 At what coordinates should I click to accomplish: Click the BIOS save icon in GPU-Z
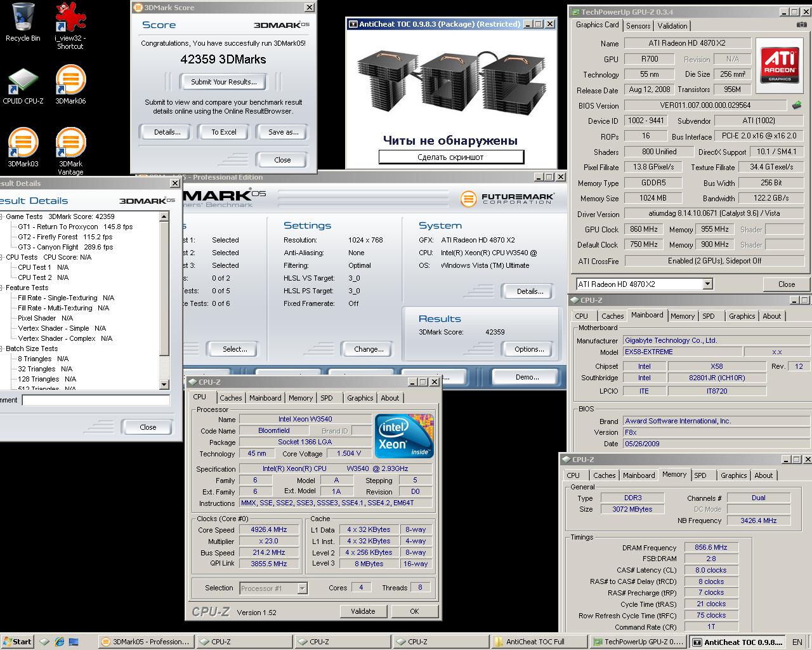coord(797,105)
